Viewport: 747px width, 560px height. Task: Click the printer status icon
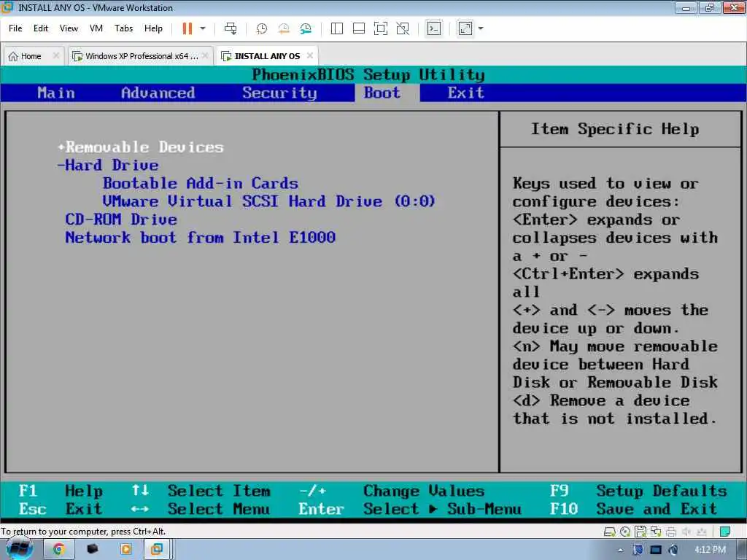pos(671,532)
